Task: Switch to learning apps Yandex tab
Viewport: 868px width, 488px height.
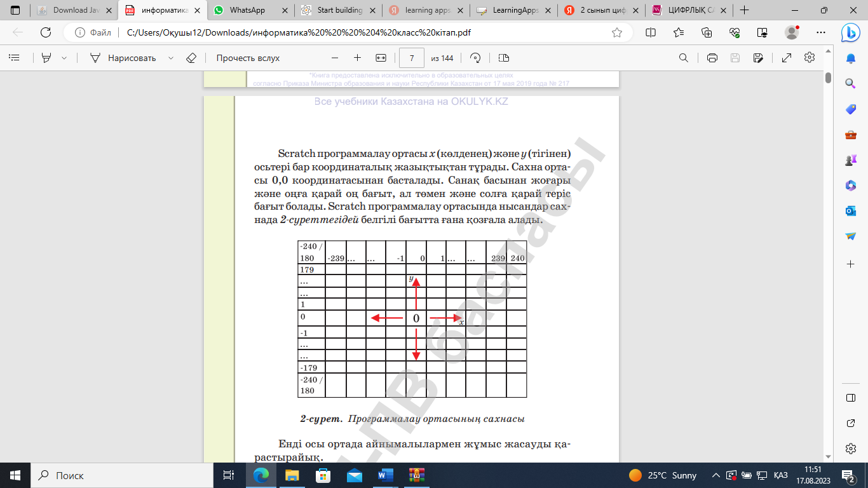Action: [x=426, y=10]
